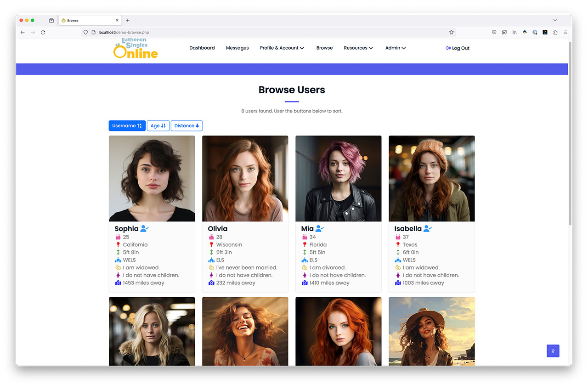The height and width of the screenshot is (390, 588).
Task: Open Isabella's profile name link
Action: [408, 228]
